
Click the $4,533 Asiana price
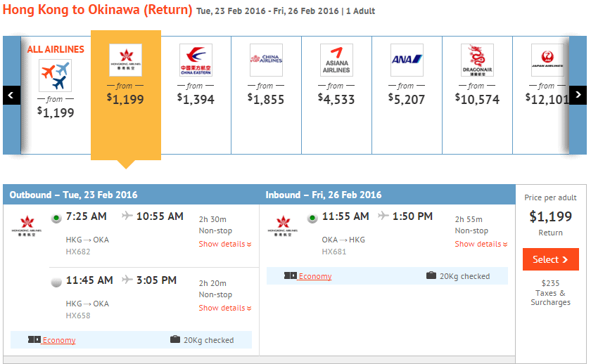336,99
